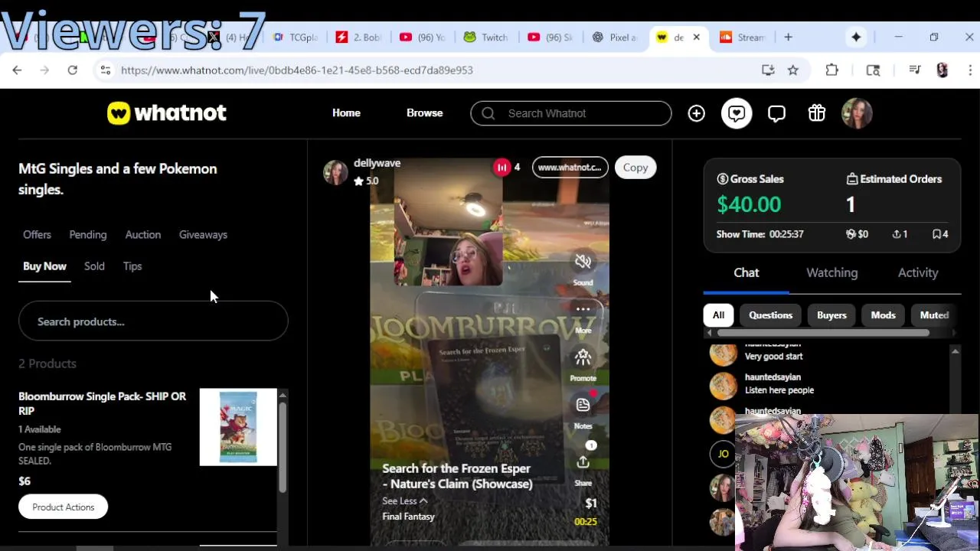Click the site info icon in address bar
Image resolution: width=980 pixels, height=551 pixels.
coord(105,70)
